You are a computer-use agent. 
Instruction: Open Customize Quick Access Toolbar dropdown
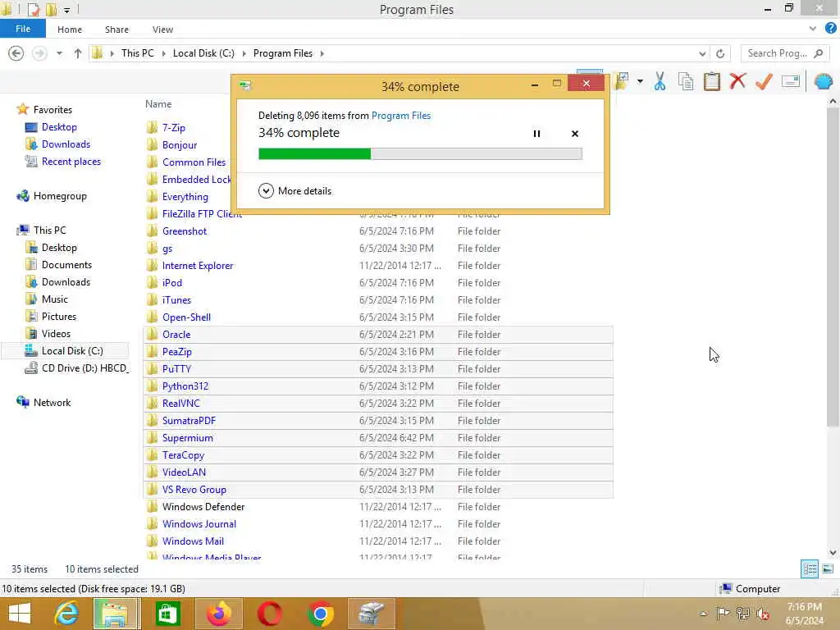(66, 10)
